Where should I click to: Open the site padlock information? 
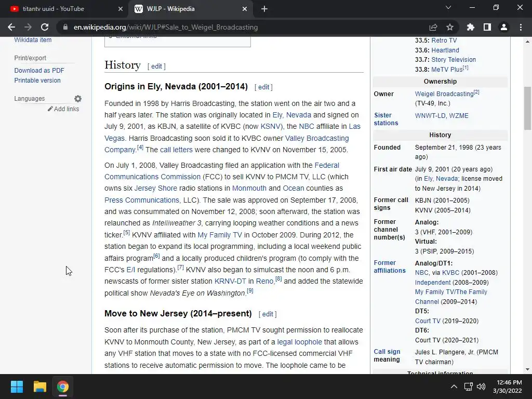point(65,27)
